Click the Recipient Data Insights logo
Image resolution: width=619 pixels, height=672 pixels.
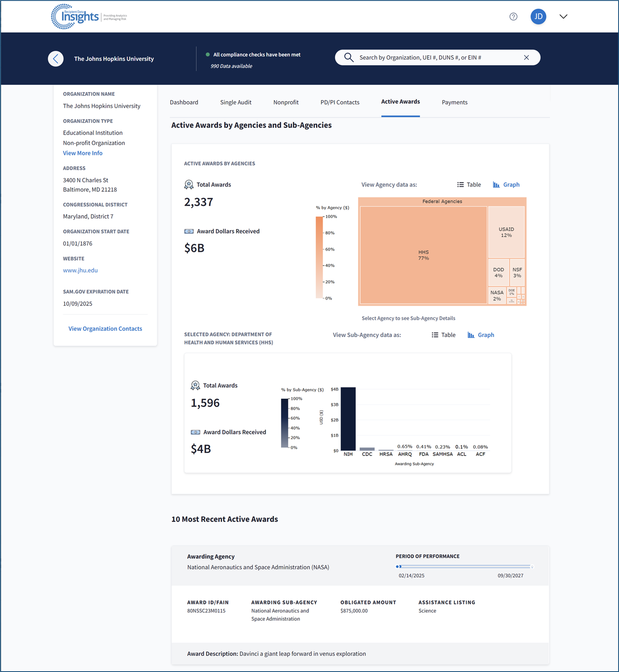point(89,17)
